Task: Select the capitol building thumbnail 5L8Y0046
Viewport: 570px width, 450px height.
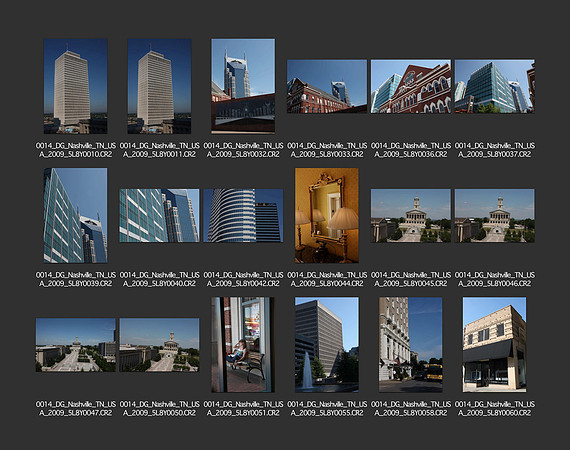Action: 494,216
